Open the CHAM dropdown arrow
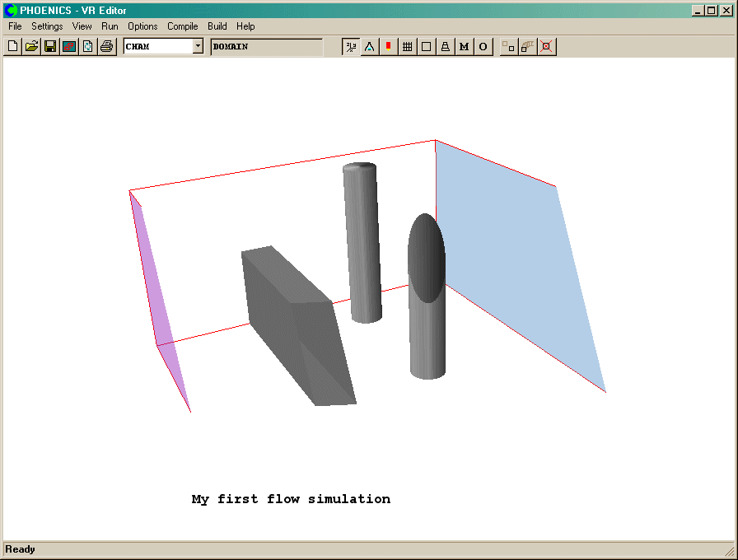 pyautogui.click(x=198, y=47)
